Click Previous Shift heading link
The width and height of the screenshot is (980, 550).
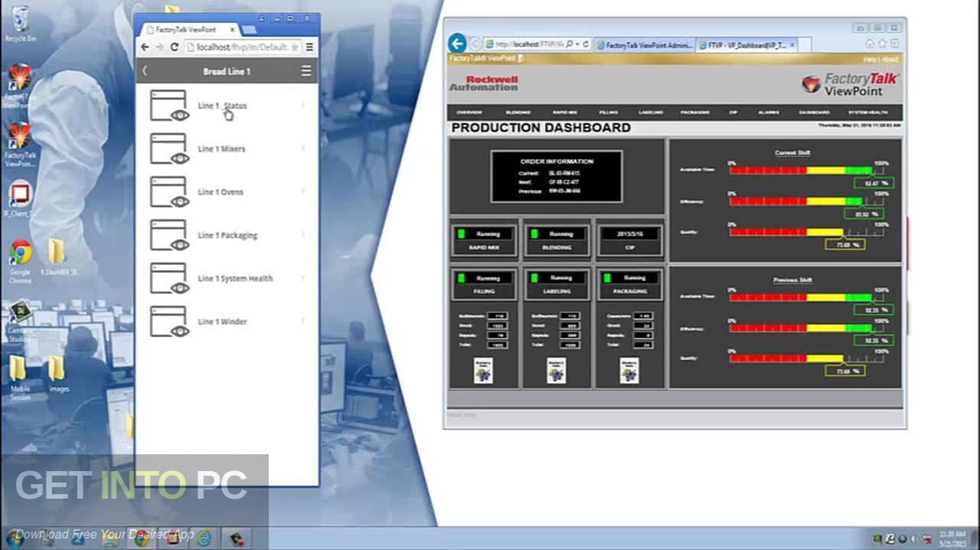click(792, 280)
